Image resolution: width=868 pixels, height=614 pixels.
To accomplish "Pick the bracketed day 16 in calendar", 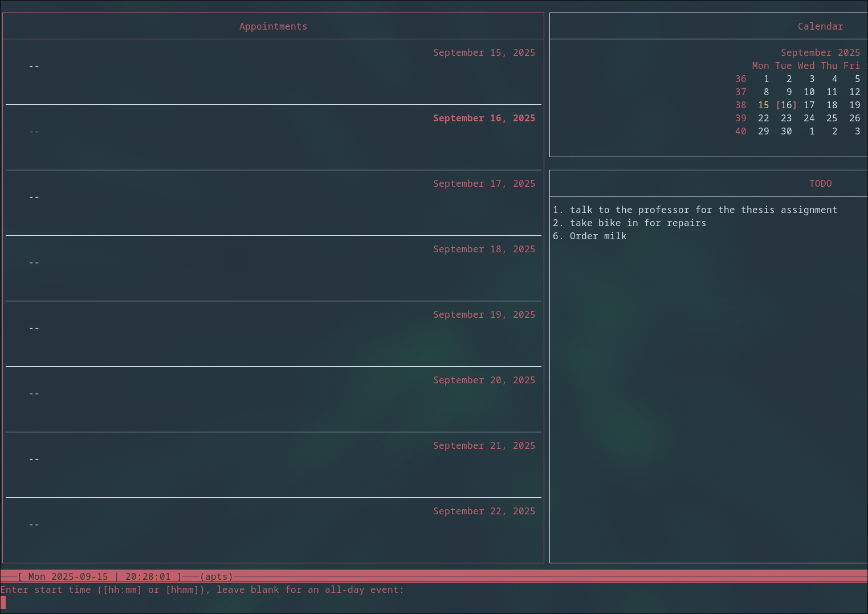I will 786,105.
